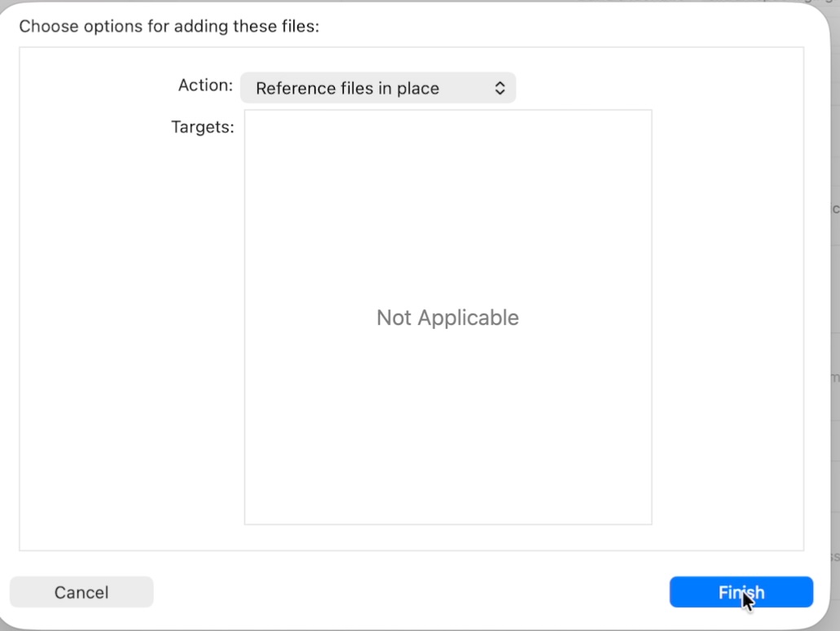The height and width of the screenshot is (631, 840).
Task: Abort file adding via Cancel button
Action: tap(81, 592)
